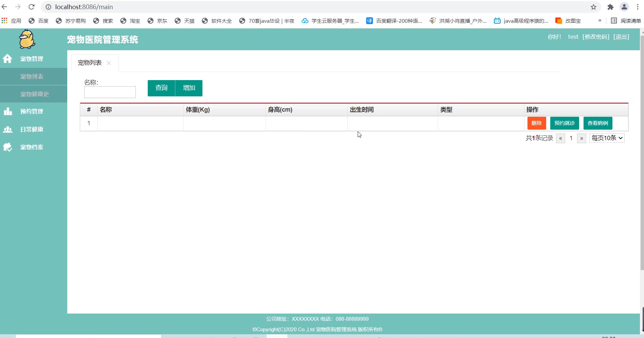The width and height of the screenshot is (644, 338).
Task: Click the [修改密码] link
Action: (596, 37)
